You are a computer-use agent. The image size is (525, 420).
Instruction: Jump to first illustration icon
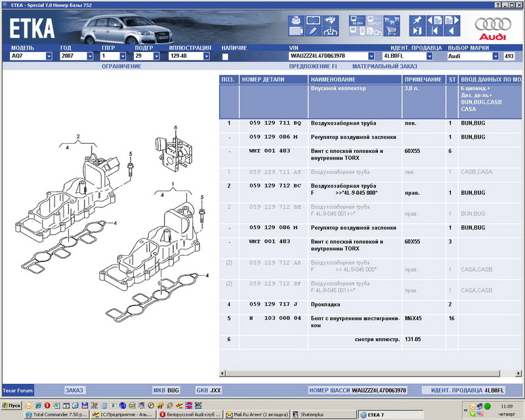[434, 31]
